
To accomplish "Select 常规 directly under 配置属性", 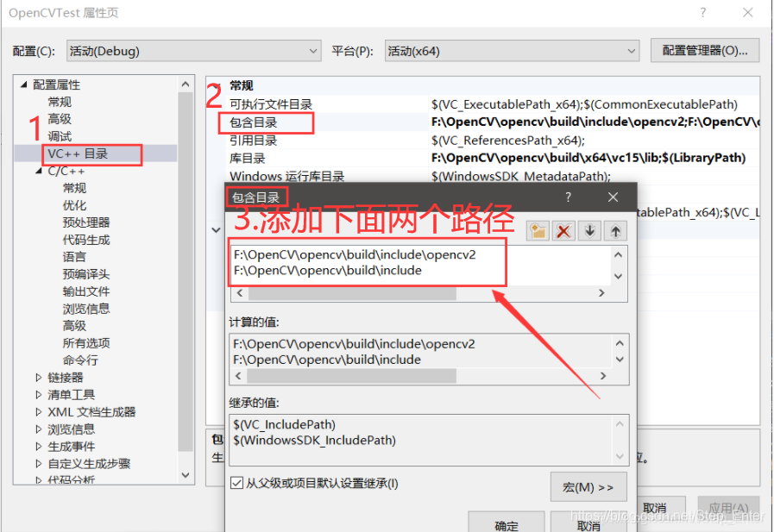I will 60,102.
